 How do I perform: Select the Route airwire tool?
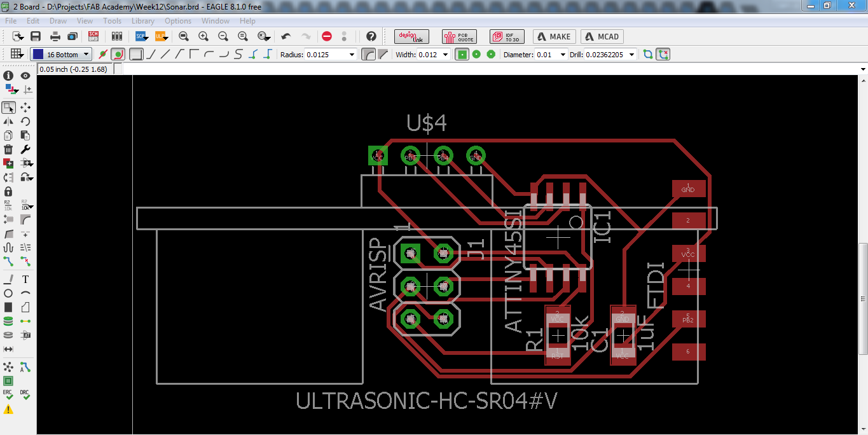[9, 261]
